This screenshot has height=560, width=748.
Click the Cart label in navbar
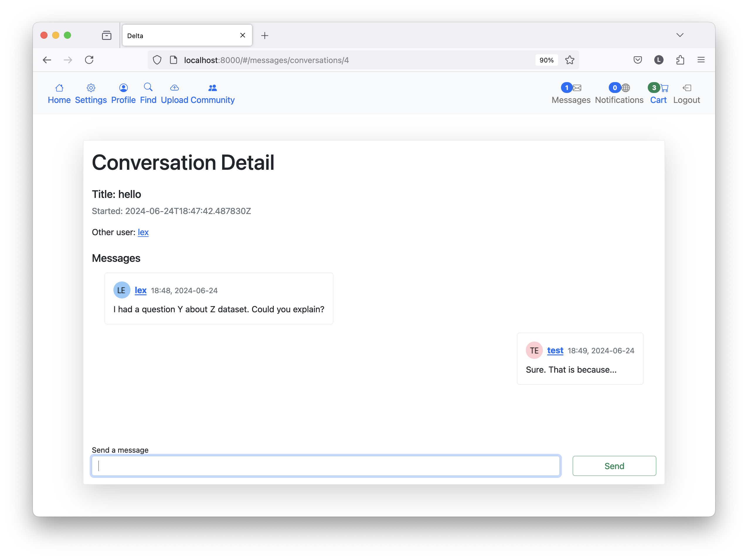coord(658,100)
